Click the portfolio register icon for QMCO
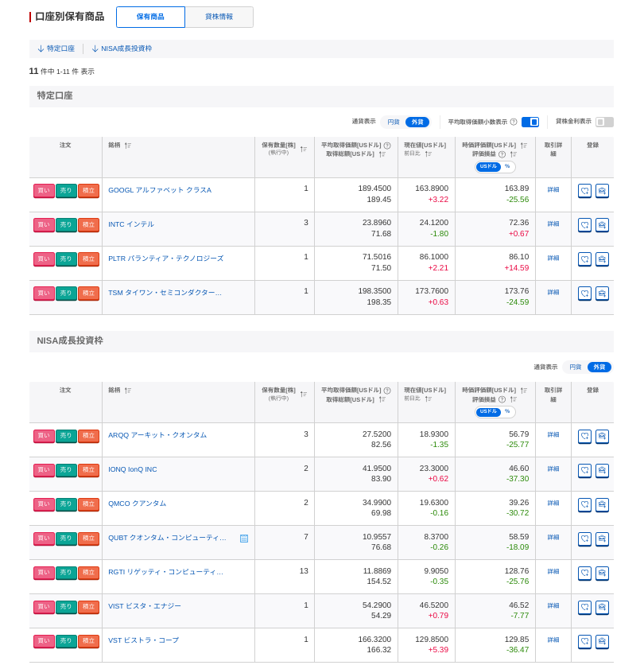This screenshot has width=644, height=669. pyautogui.click(x=602, y=505)
